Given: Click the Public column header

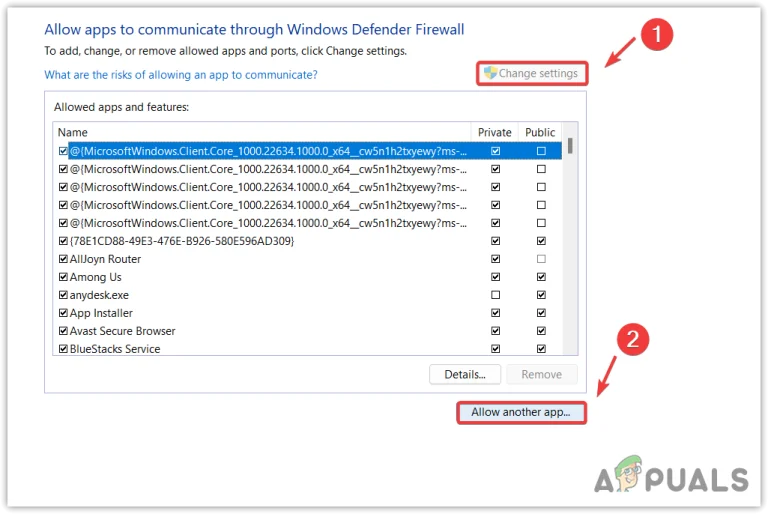Looking at the screenshot, I should coord(540,132).
